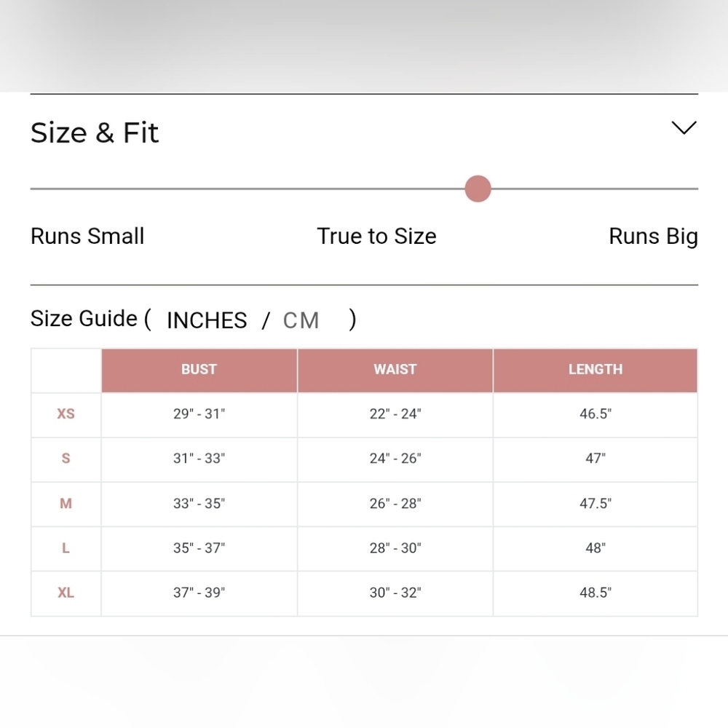728x728 pixels.
Task: Click the Size & Fit heading
Action: [x=95, y=133]
